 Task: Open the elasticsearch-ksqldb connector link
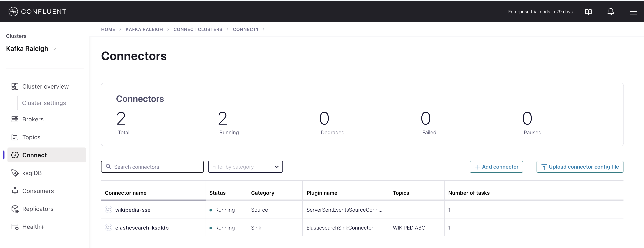click(x=142, y=228)
